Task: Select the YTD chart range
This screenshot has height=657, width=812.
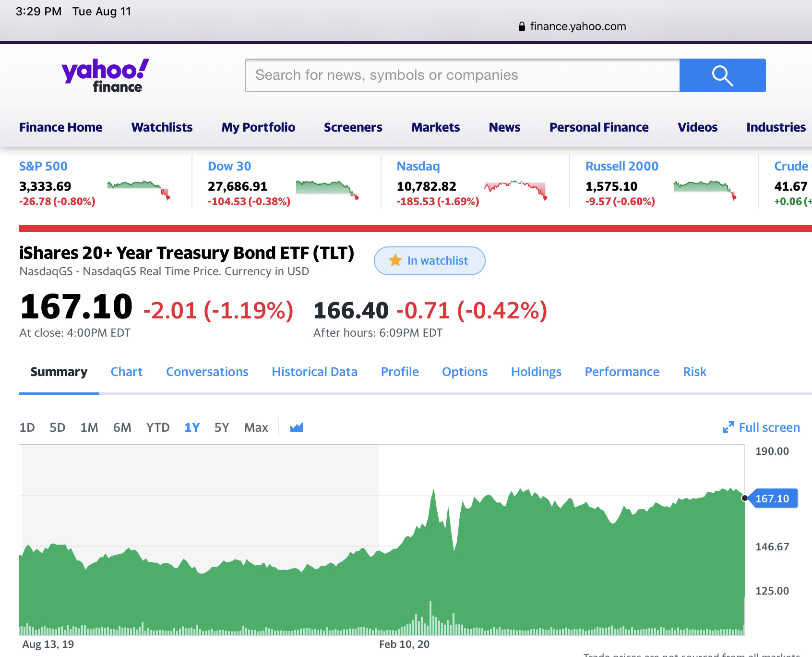Action: 158,427
